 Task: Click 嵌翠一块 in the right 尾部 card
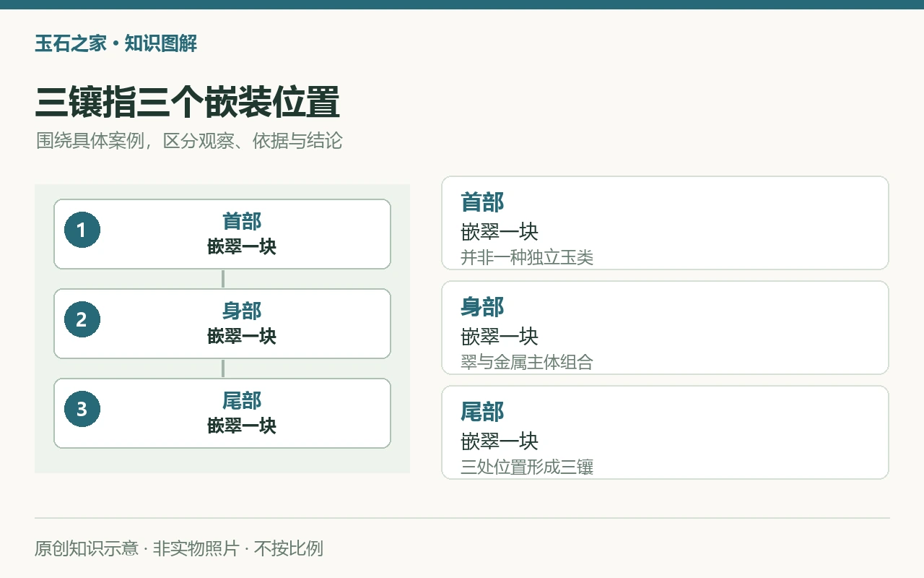pos(500,441)
